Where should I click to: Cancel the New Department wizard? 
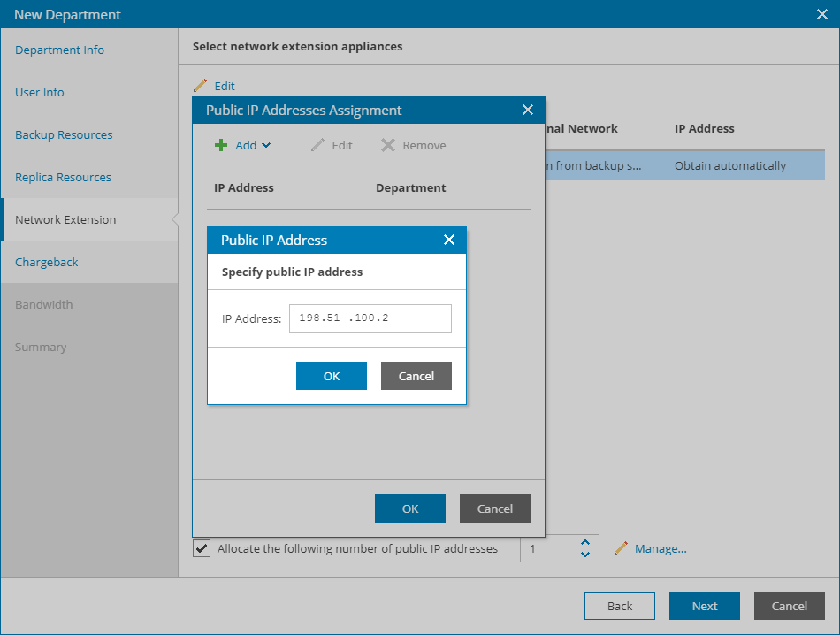[x=789, y=606]
